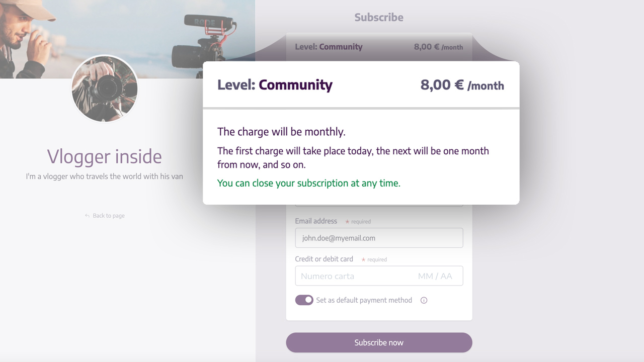The image size is (644, 362).
Task: Click the red asterisk next to Email address
Action: pos(346,221)
